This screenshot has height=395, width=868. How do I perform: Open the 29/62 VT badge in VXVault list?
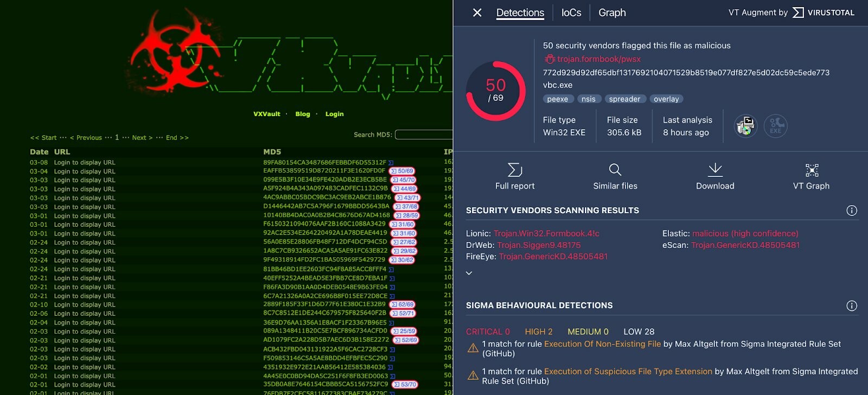coord(405,251)
